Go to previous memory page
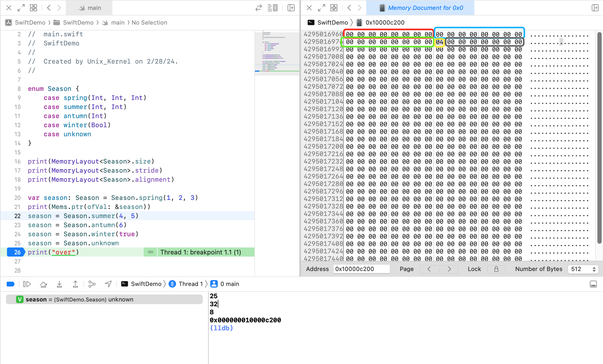 tap(429, 269)
